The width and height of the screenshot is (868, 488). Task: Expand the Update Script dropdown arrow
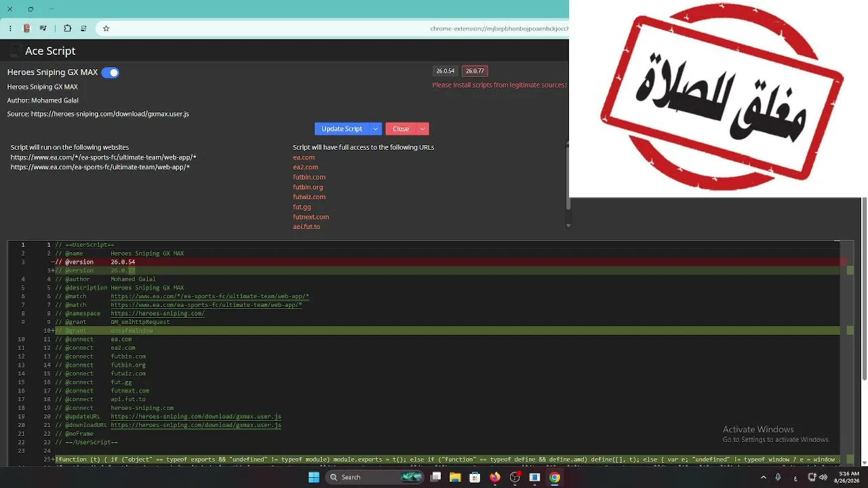(x=376, y=129)
